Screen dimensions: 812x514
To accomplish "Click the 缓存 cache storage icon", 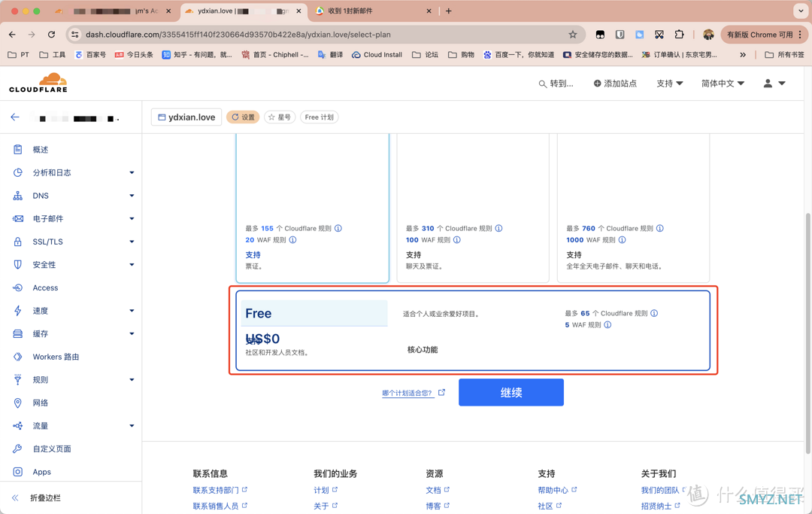I will (17, 333).
